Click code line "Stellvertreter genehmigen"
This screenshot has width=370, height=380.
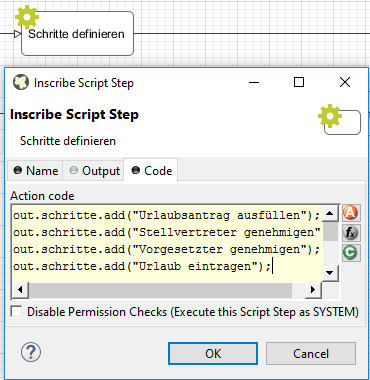pyautogui.click(x=167, y=232)
